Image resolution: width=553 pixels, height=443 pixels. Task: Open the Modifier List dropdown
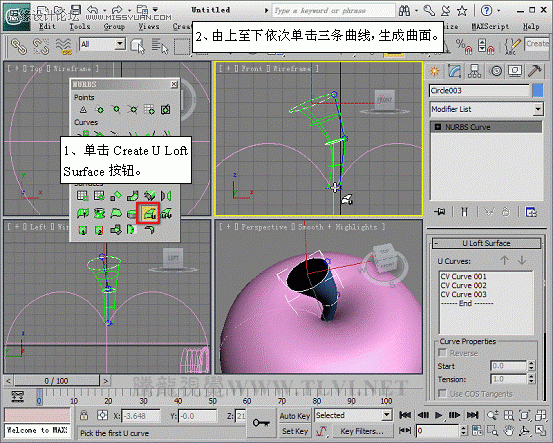pos(538,109)
